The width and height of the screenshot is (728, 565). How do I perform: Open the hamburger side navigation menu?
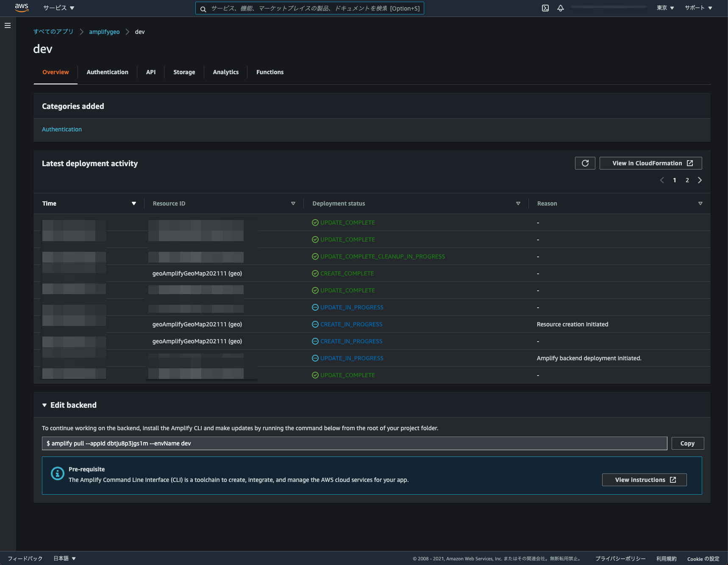pos(8,25)
